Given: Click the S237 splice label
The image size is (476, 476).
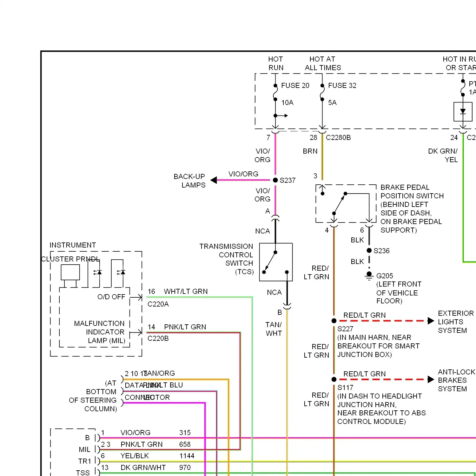Looking at the screenshot, I should pos(288,180).
